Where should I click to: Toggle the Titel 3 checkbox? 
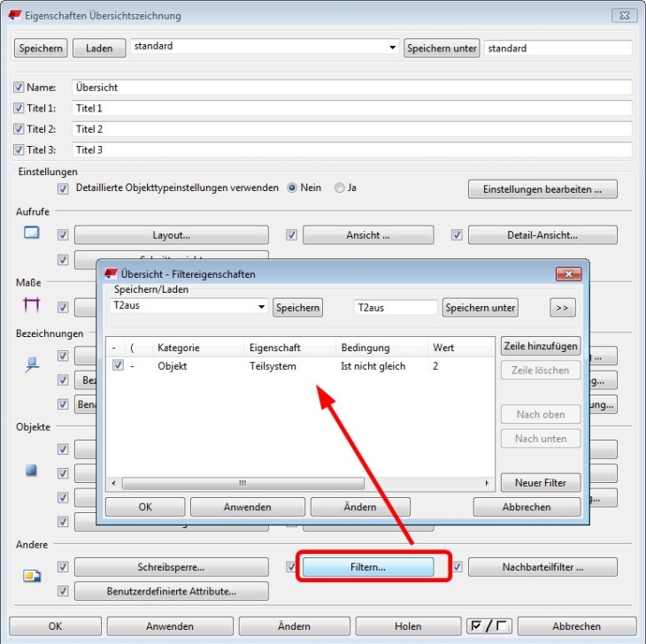tap(19, 149)
